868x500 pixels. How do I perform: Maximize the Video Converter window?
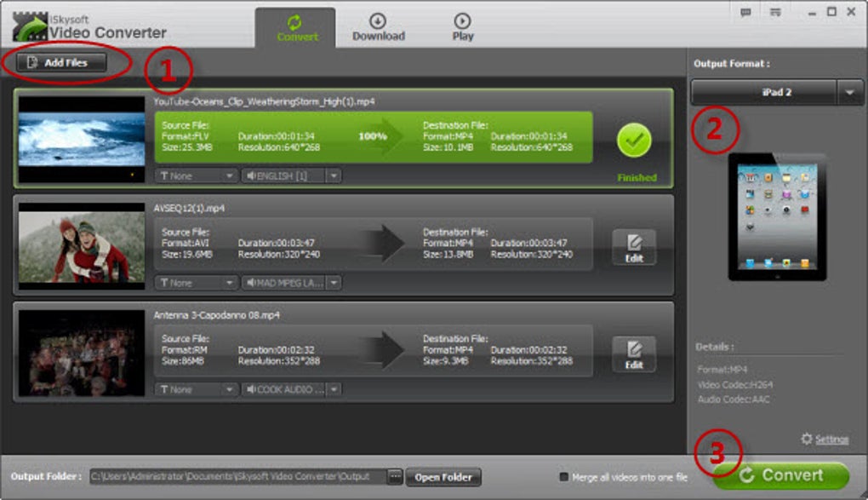coord(831,12)
